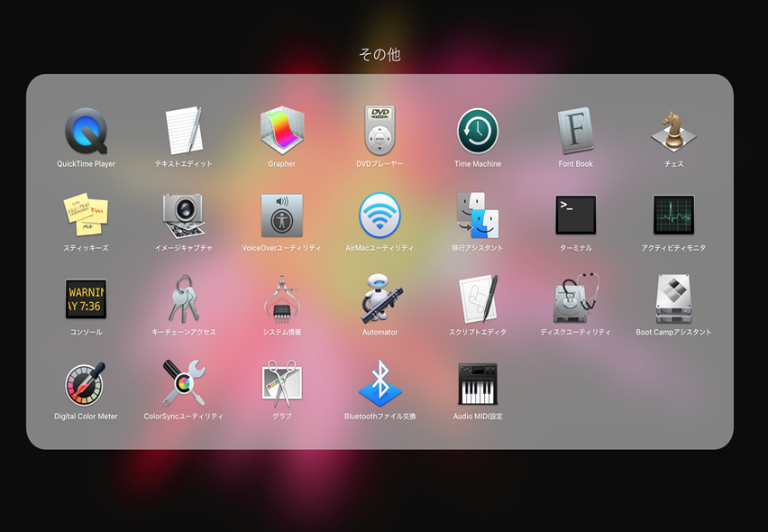Launch the コンソール warning icon
This screenshot has width=768, height=532.
(x=86, y=298)
